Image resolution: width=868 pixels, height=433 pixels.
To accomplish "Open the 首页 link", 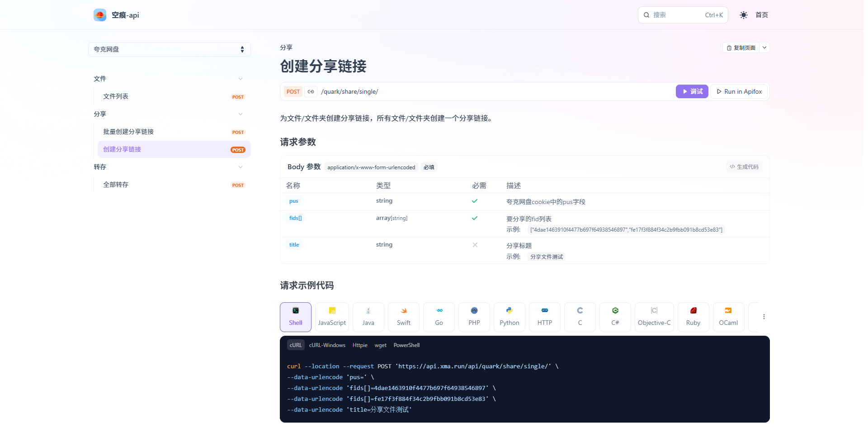I will click(x=761, y=14).
